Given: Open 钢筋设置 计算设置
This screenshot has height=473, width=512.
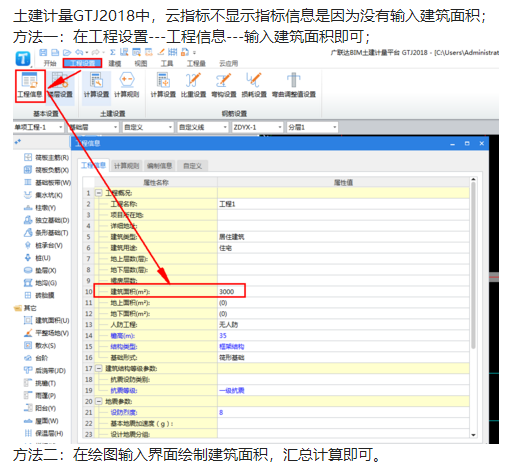Looking at the screenshot, I should [x=163, y=86].
